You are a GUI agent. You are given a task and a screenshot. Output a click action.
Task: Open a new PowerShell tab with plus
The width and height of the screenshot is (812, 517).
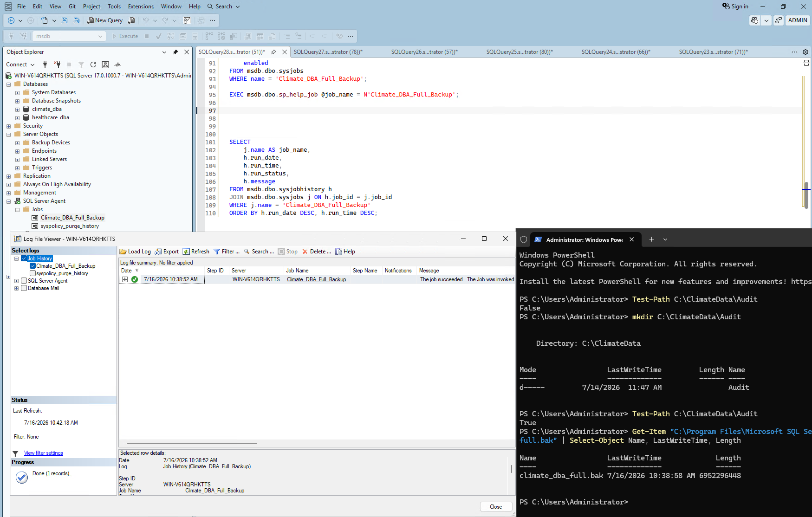click(651, 239)
